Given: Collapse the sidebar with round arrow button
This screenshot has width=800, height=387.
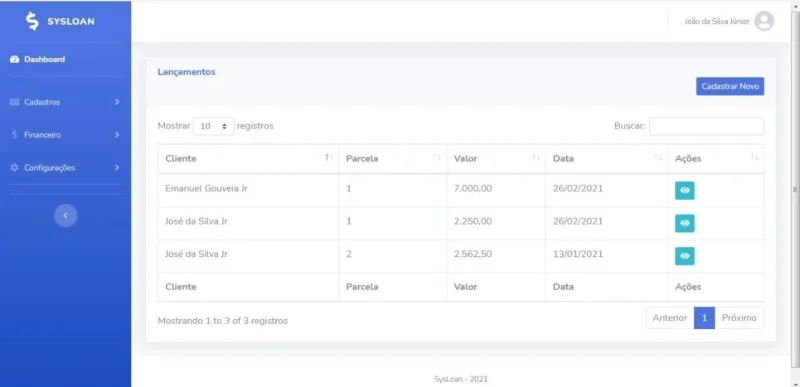Looking at the screenshot, I should tap(65, 216).
